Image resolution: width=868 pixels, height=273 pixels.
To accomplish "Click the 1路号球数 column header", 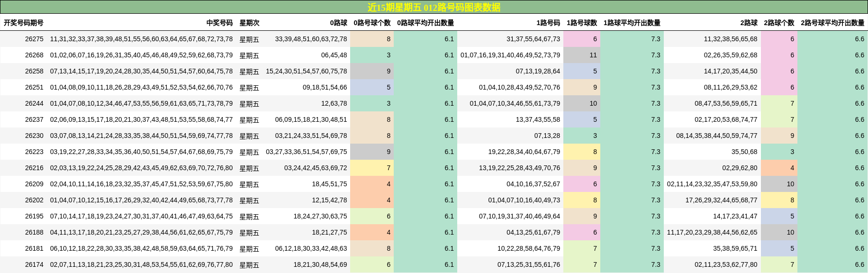I will (582, 23).
